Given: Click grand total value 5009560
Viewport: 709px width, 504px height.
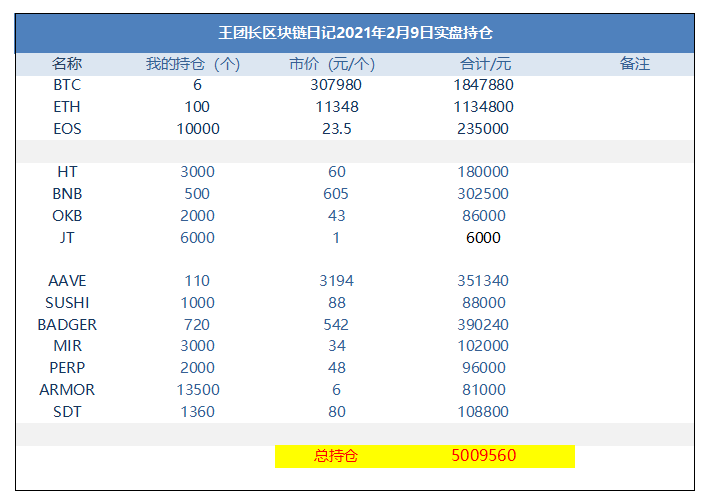Looking at the screenshot, I should point(484,456).
